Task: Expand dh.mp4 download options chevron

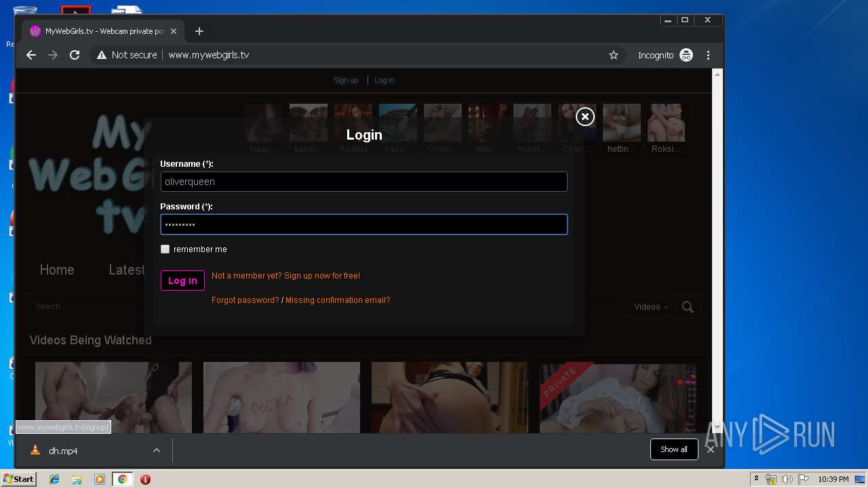Action: [157, 450]
